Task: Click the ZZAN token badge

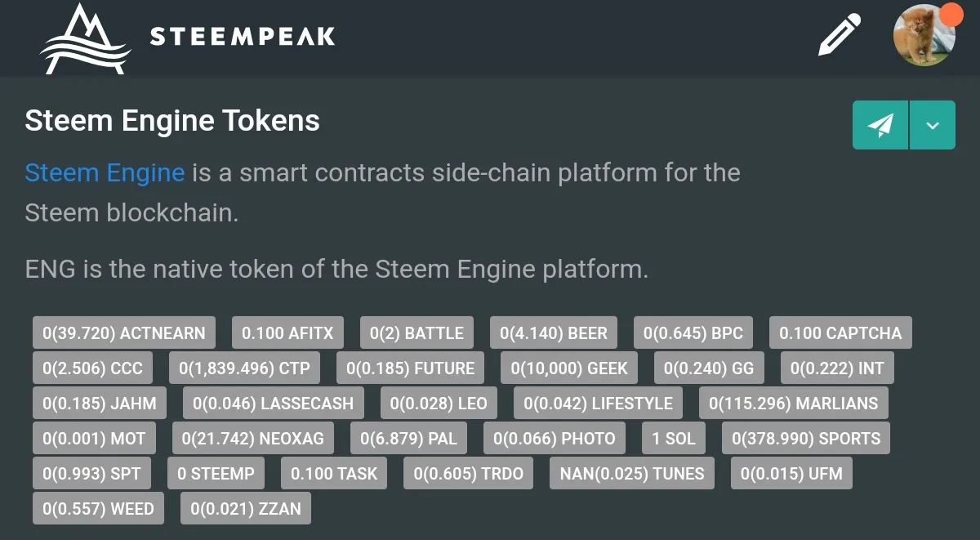Action: (x=246, y=509)
